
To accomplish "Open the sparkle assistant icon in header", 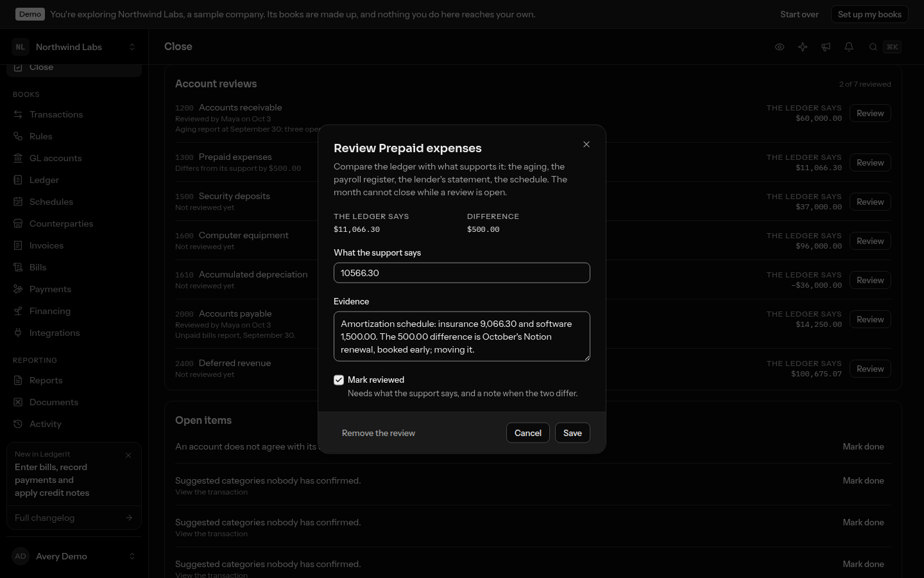I will (x=803, y=47).
